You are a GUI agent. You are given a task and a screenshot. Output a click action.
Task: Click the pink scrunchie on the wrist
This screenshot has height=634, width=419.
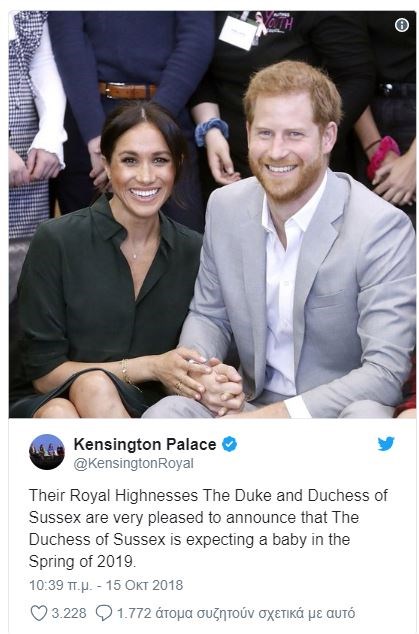(x=383, y=156)
